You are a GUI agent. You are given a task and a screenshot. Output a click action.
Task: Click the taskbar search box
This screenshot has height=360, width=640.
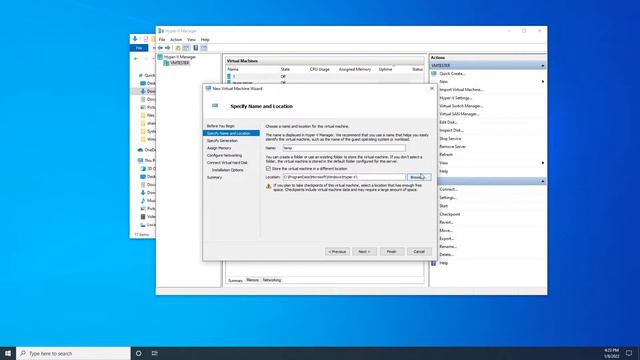pos(73,353)
